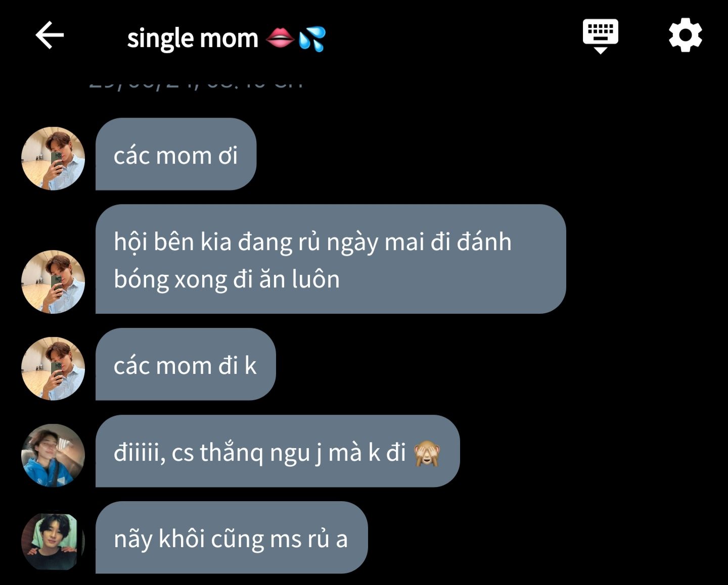This screenshot has width=728, height=585.
Task: Select the 'điiiii, cs thắnq ngu' message
Action: point(278,451)
